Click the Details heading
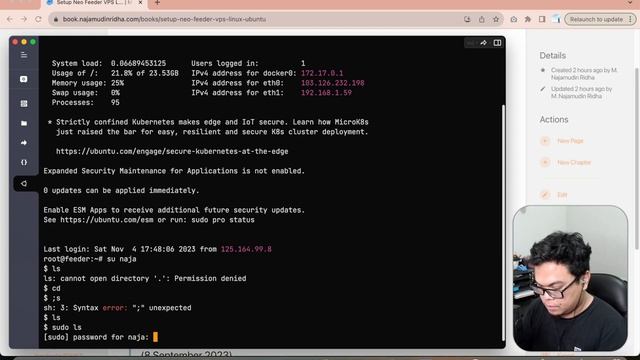Viewport: 640px width, 360px height. (x=553, y=56)
